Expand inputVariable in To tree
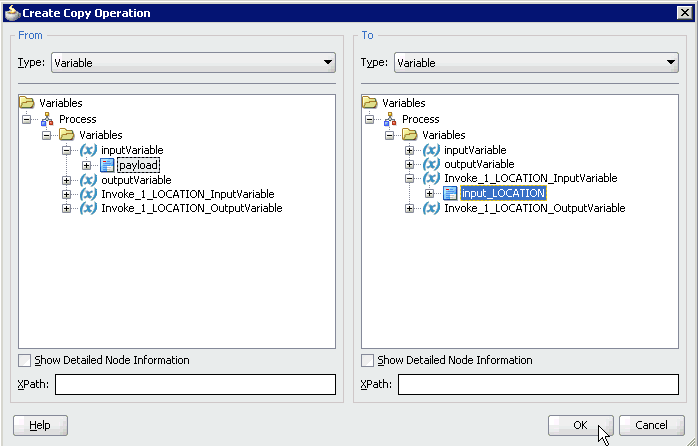 point(410,150)
